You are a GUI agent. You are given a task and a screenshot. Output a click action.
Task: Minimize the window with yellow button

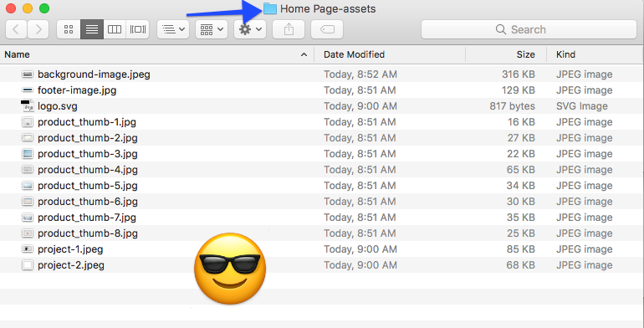(x=28, y=8)
